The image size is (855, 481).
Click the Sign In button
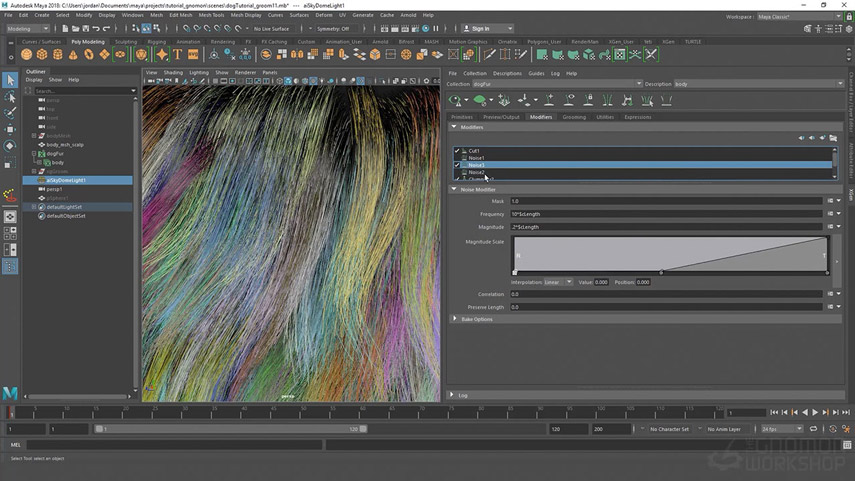coord(487,28)
